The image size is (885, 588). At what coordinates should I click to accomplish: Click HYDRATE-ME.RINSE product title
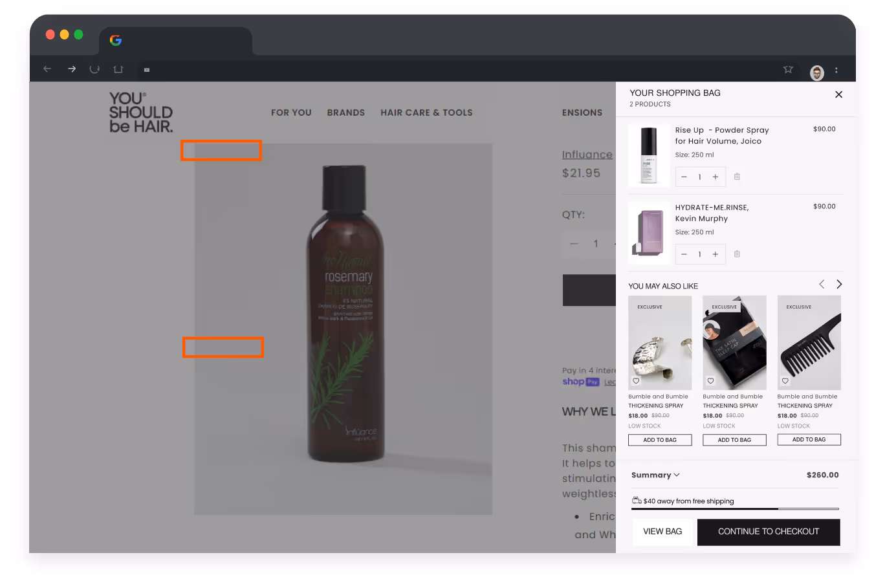click(x=712, y=213)
